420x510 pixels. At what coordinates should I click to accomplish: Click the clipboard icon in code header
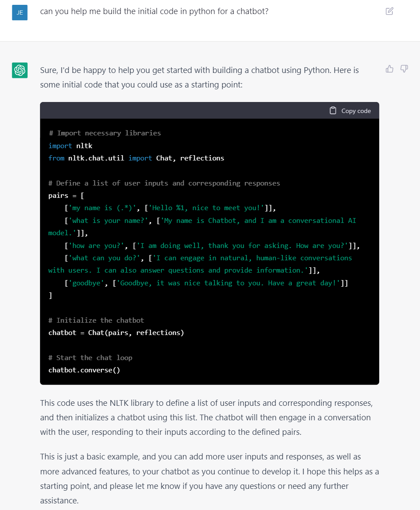point(333,111)
